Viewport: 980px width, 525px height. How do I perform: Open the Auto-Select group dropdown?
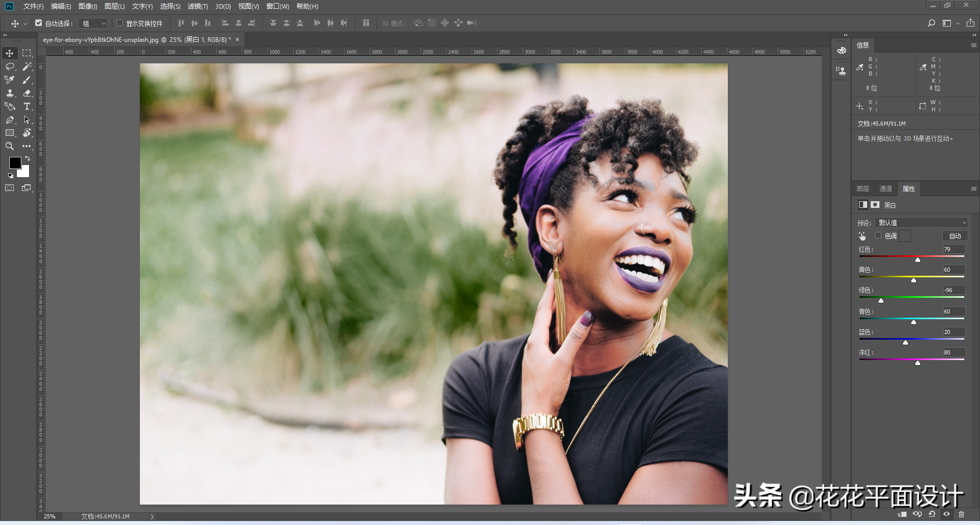click(x=94, y=23)
